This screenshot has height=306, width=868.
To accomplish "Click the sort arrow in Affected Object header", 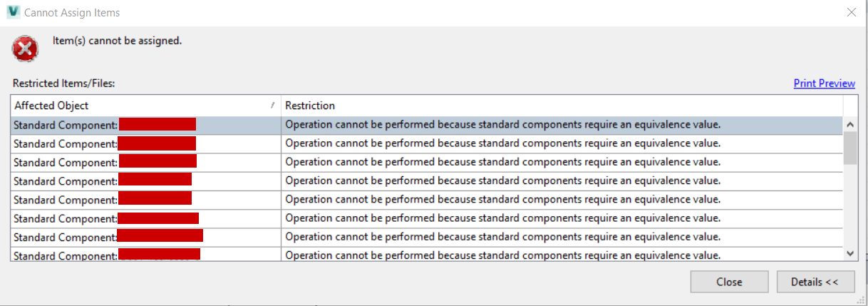I will 272,106.
